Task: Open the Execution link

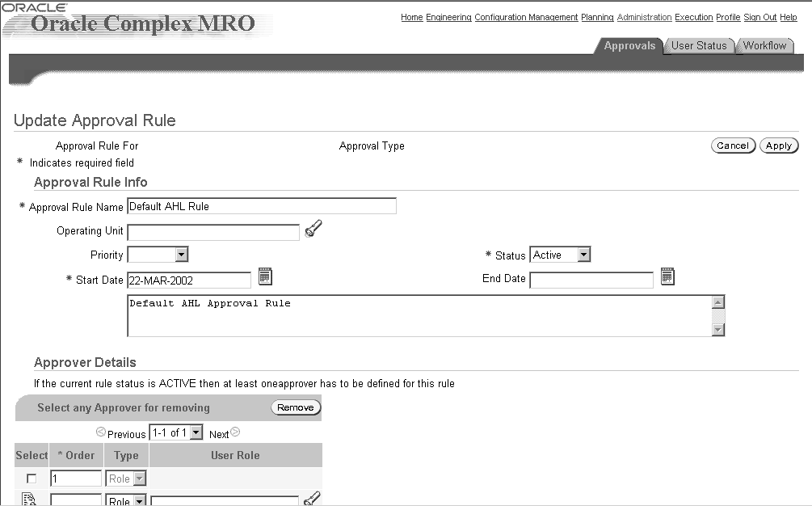Action: [x=694, y=17]
